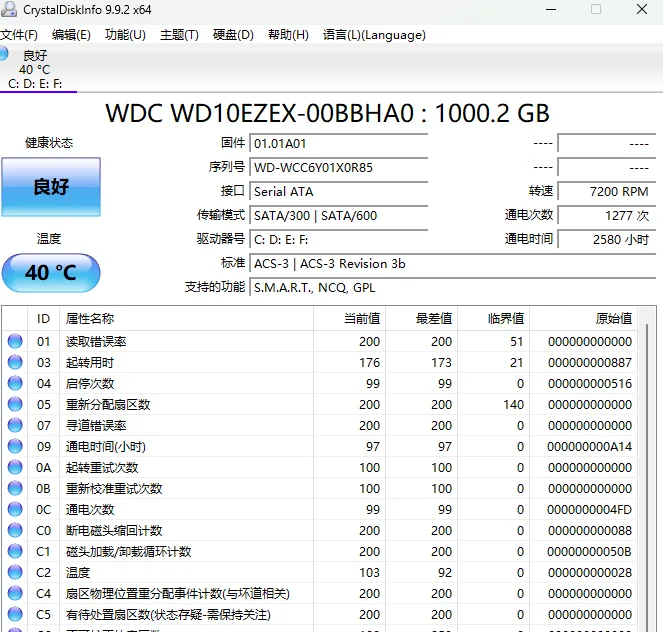Select attribute name 磁头加载/卸载循环计数
The width and height of the screenshot is (663, 632).
tap(129, 552)
